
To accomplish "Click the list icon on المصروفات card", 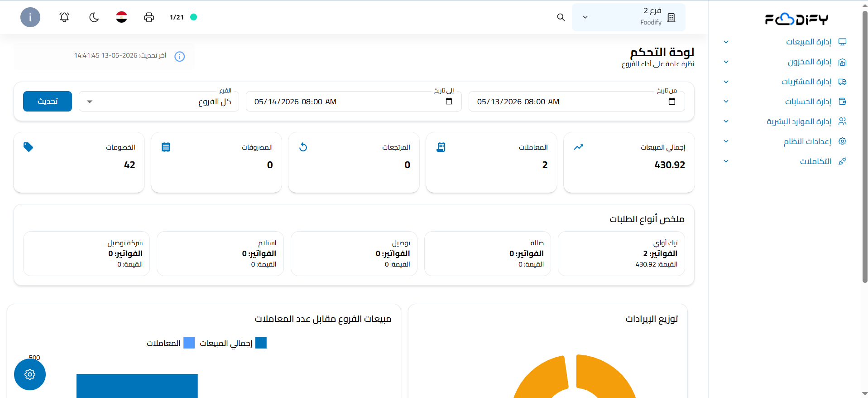I will click(166, 147).
